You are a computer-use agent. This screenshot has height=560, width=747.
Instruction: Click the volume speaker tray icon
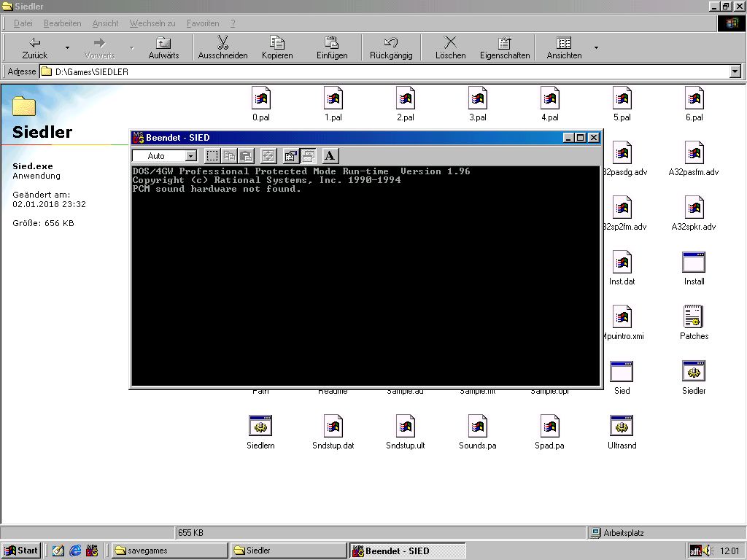click(706, 551)
